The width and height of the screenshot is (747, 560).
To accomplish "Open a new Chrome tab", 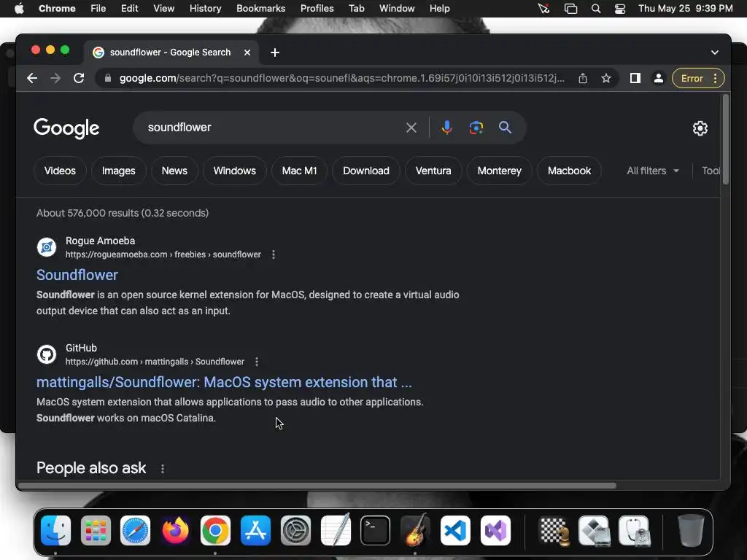I will coord(275,52).
